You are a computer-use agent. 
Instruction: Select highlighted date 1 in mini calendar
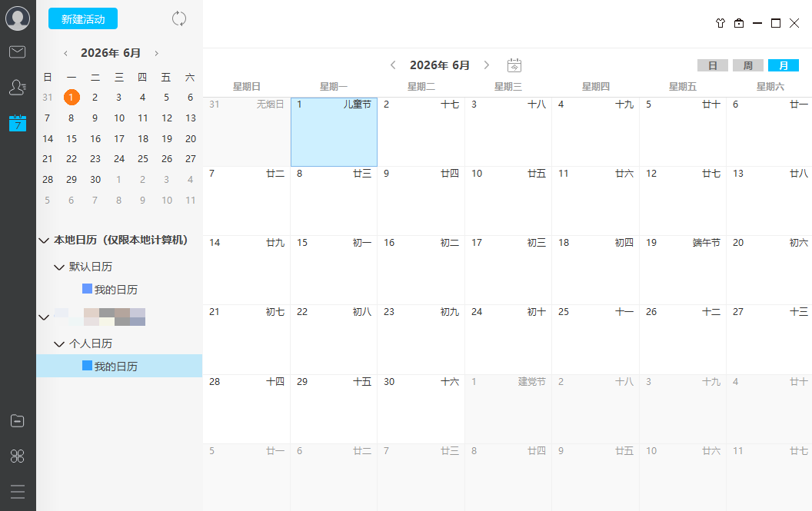(72, 98)
